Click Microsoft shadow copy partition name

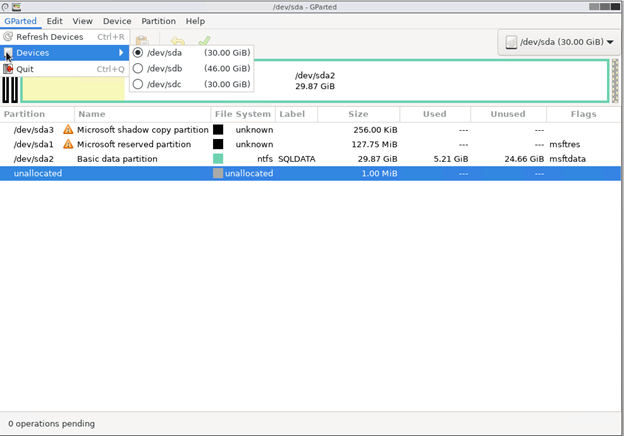click(142, 130)
